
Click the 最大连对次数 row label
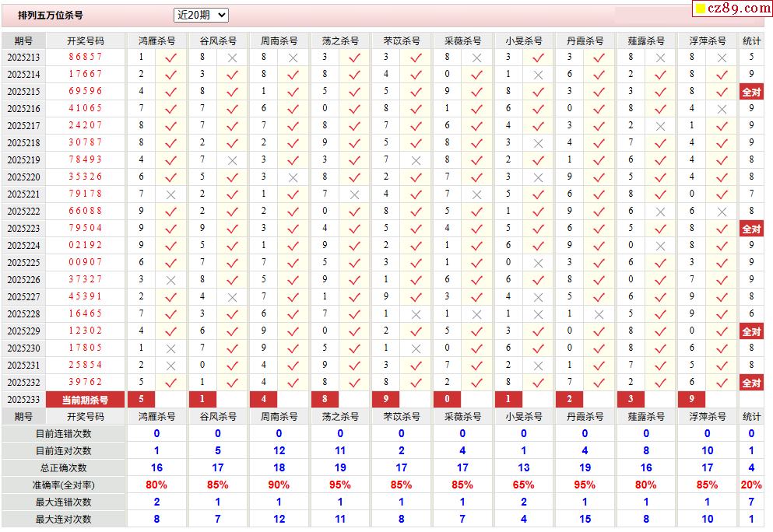63,520
